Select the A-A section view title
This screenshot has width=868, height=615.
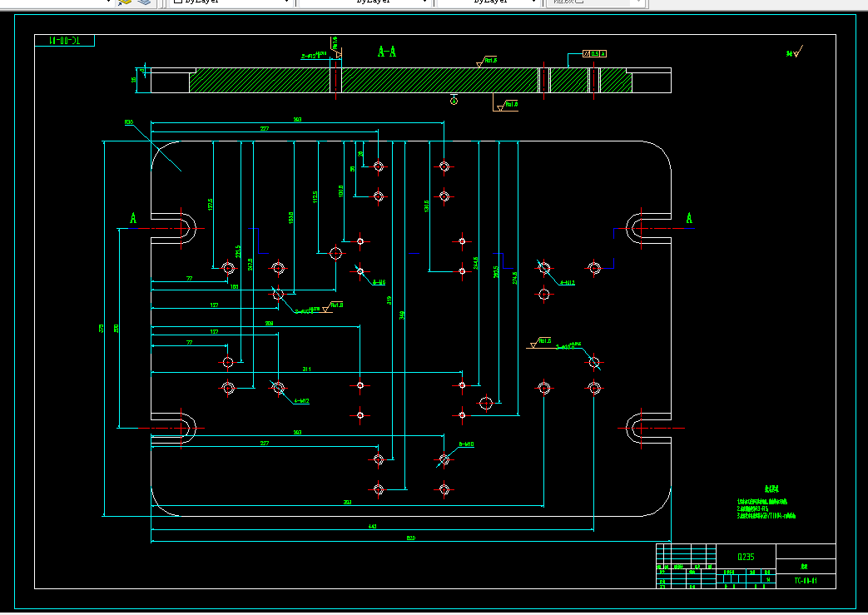[387, 52]
